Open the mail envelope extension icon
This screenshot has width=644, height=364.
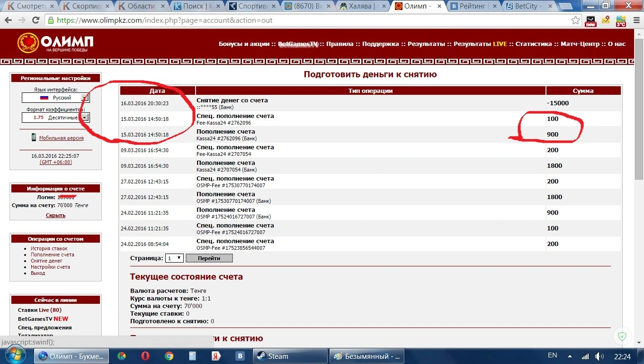606,20
